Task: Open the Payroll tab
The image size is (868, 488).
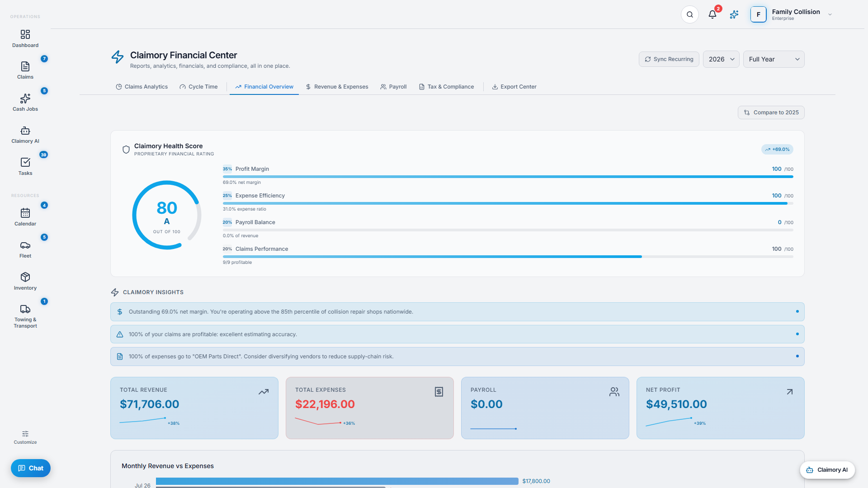Action: 393,87
